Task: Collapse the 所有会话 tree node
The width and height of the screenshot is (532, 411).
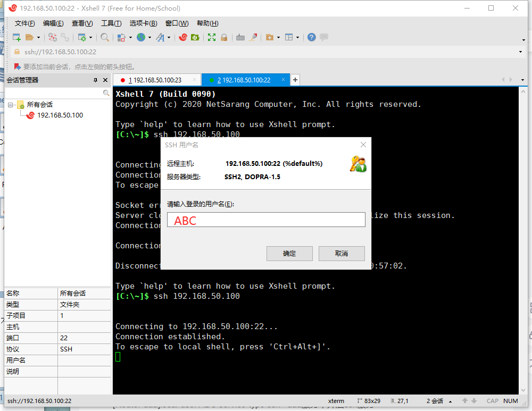Action: tap(10, 105)
